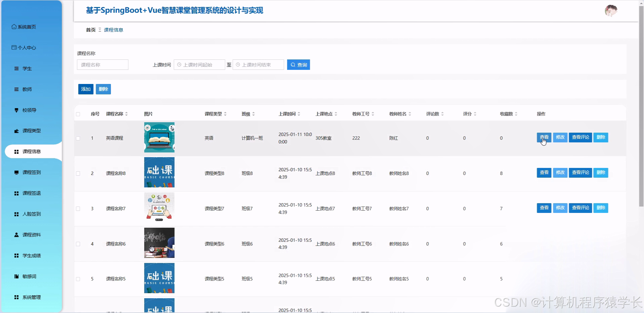
Task: Click 查看评论 for 英语课程 row
Action: coord(580,137)
